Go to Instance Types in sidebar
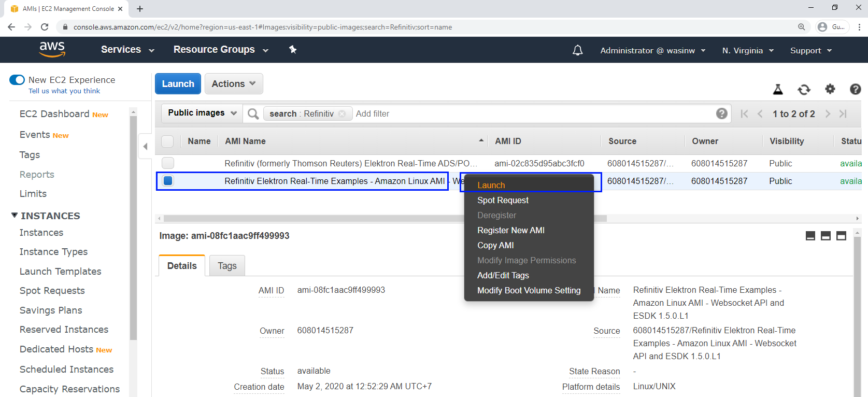Viewport: 868px width, 397px height. point(53,252)
